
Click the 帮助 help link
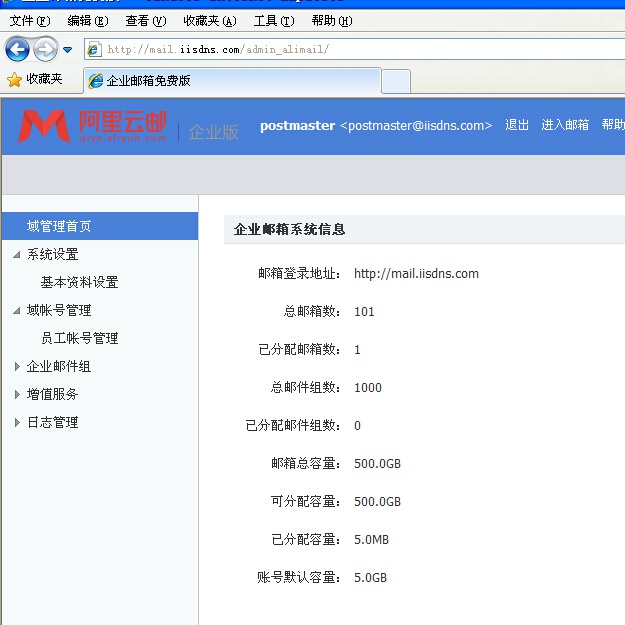(612, 125)
